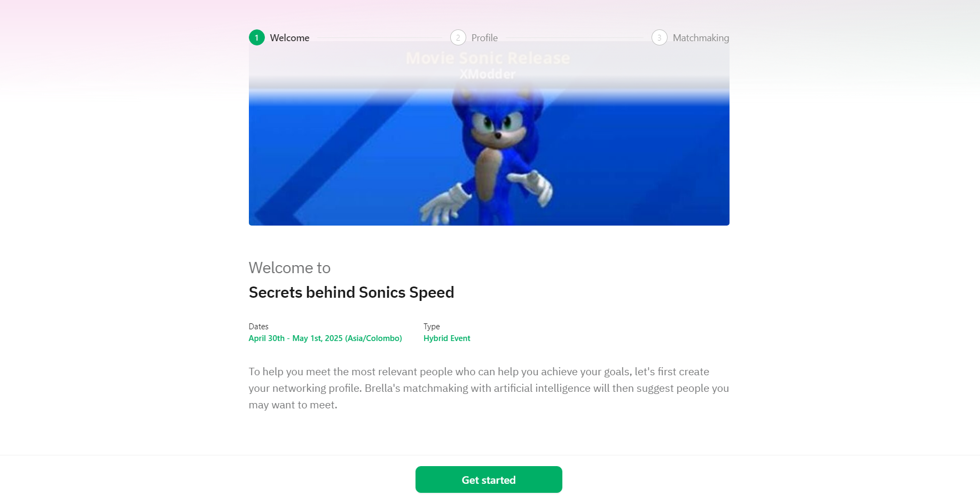980x503 pixels.
Task: Click progress line between Profile and Matchmaking
Action: click(575, 38)
